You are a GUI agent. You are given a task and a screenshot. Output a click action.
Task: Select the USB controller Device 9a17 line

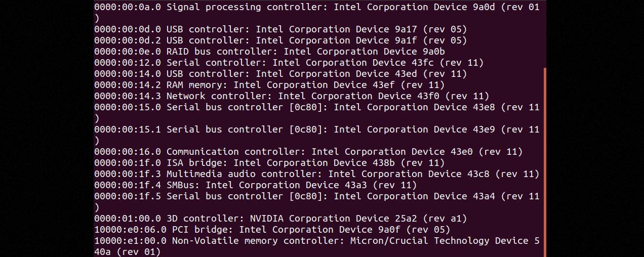pos(280,29)
